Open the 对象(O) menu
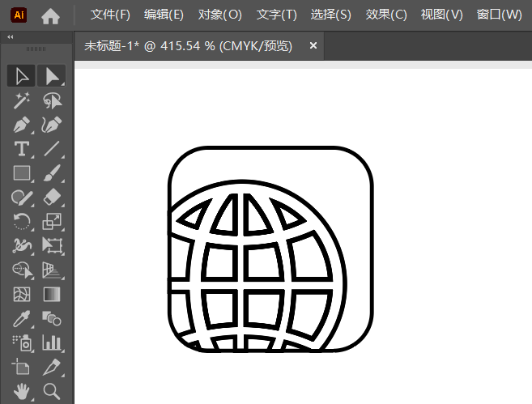The height and width of the screenshot is (404, 532). tap(220, 15)
